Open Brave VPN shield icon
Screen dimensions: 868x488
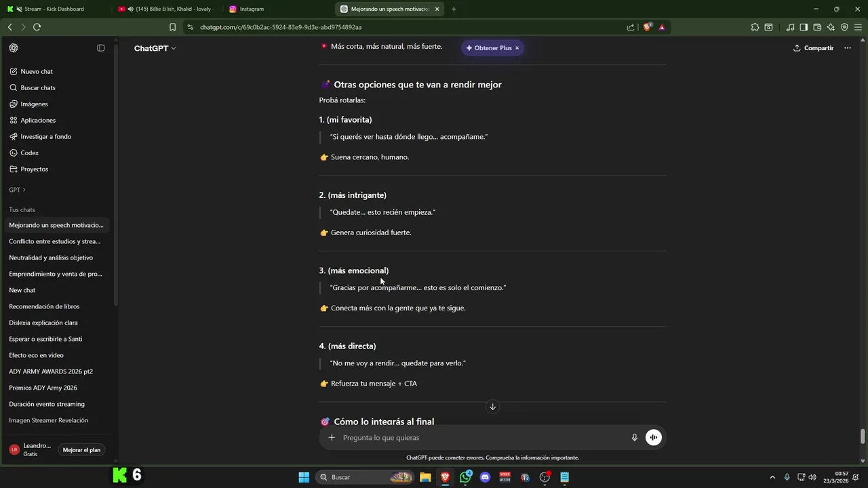[x=844, y=27]
